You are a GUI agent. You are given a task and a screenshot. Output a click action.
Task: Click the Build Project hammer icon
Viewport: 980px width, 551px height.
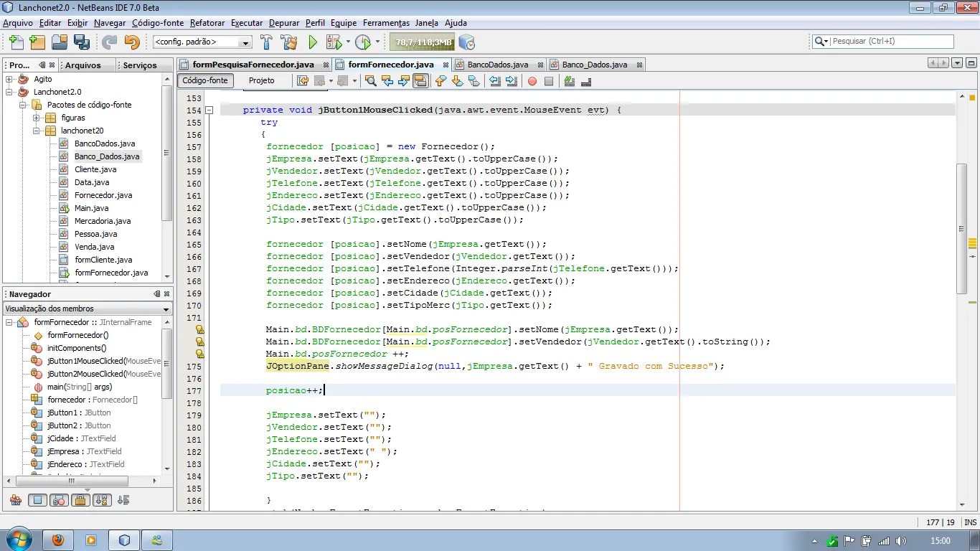pyautogui.click(x=267, y=42)
